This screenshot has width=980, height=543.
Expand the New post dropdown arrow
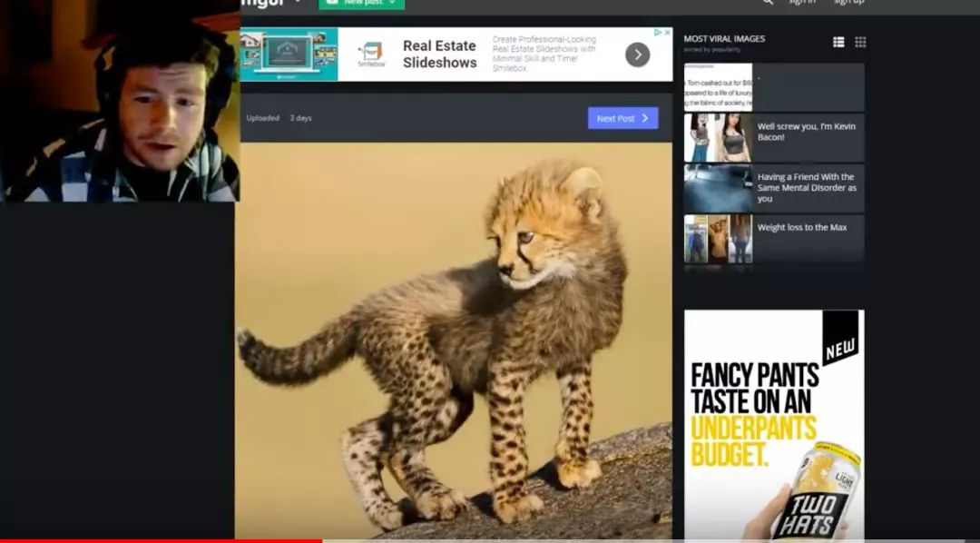(392, 3)
